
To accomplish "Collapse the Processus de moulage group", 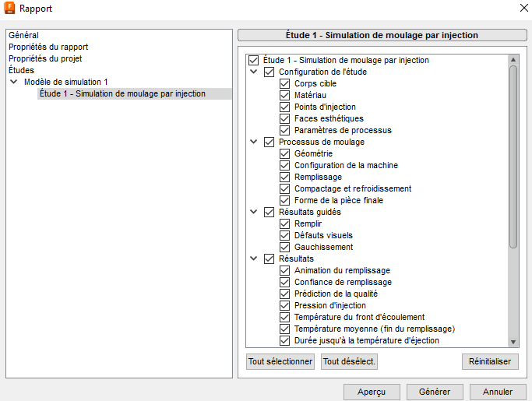I will (x=253, y=142).
